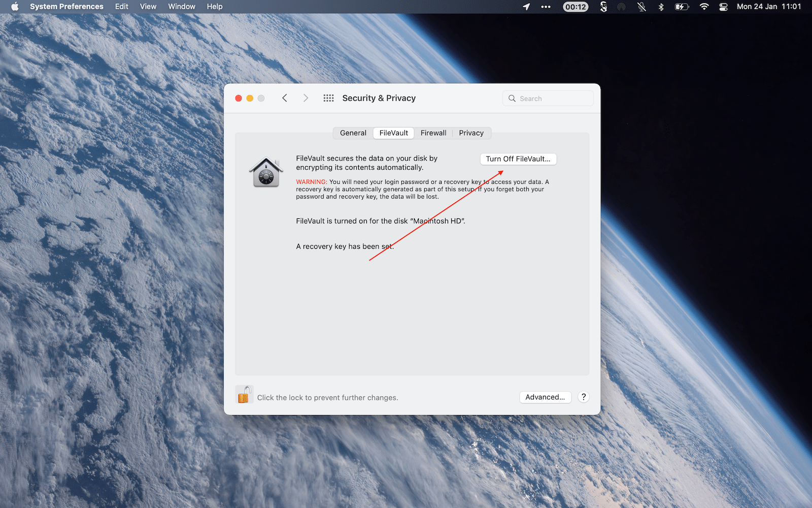Open Control Center
Viewport: 812px width, 508px height.
724,7
